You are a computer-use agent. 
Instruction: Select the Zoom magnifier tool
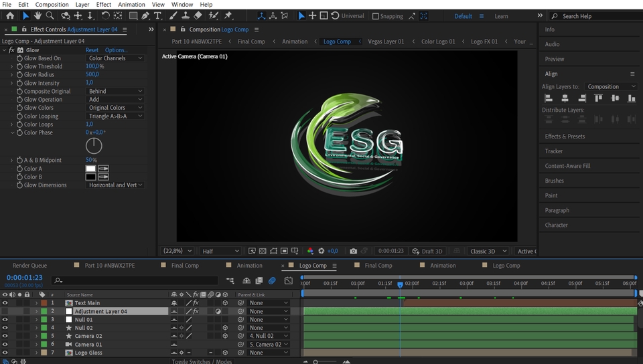click(50, 15)
